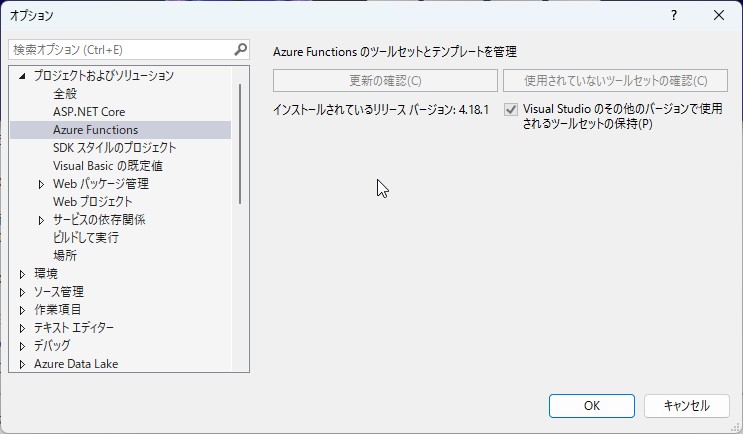Open SDK スタイルのプロジェクト settings
The width and height of the screenshot is (743, 434).
(x=115, y=148)
